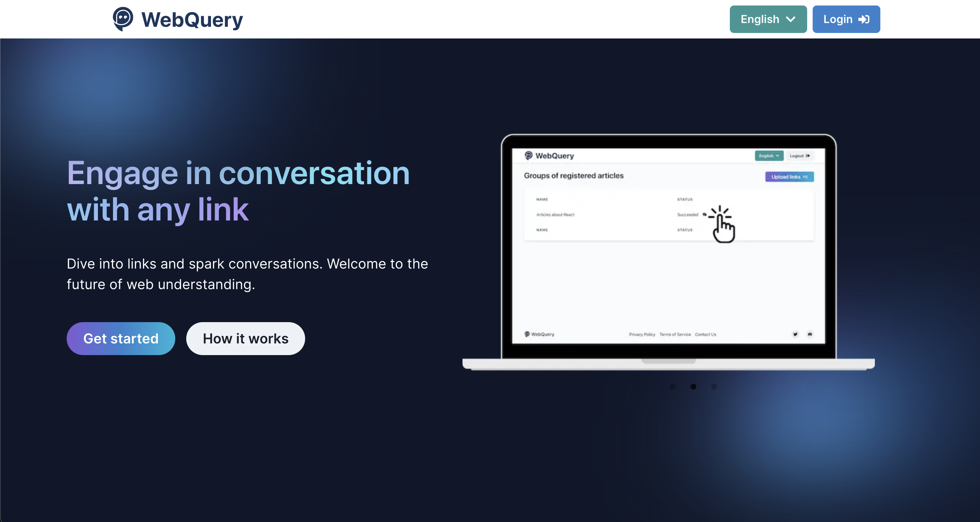Click the Twitter icon in the mockup footer
The width and height of the screenshot is (980, 522).
tap(795, 334)
